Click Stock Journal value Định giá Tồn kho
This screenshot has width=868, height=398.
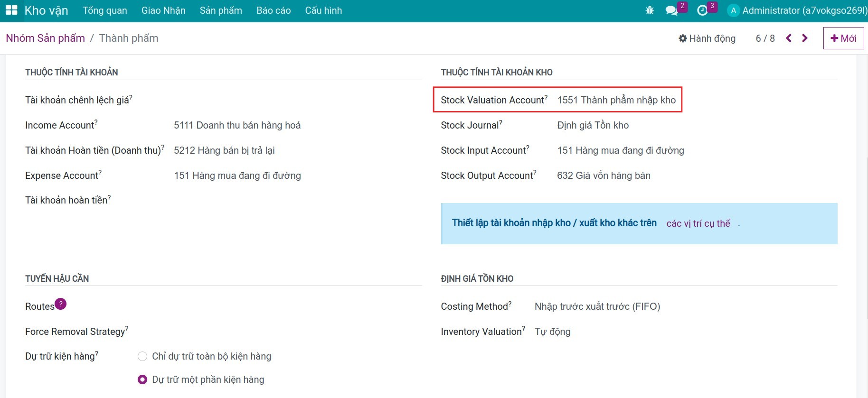point(593,125)
